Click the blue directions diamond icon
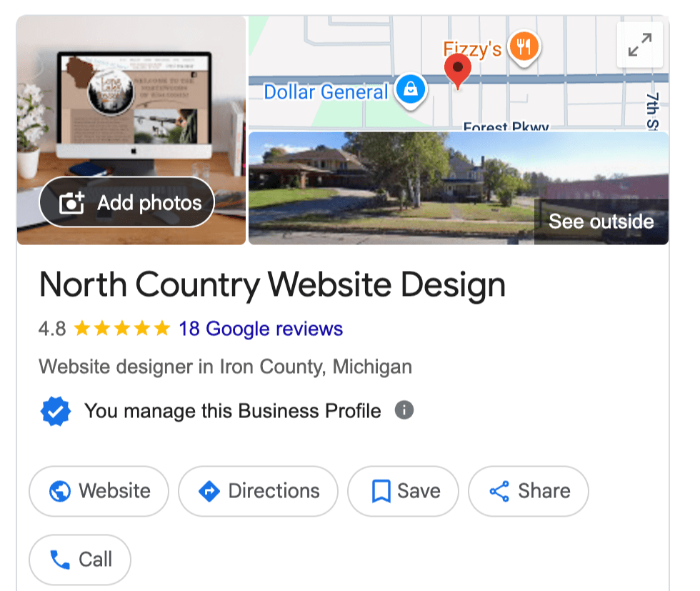The image size is (700, 591). (209, 491)
